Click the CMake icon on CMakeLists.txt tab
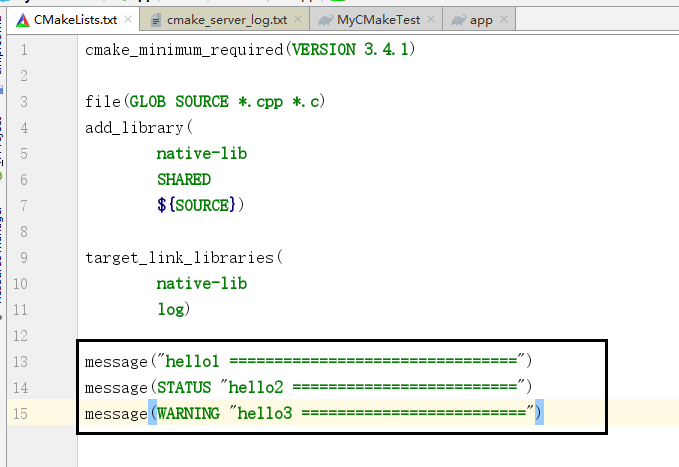 (23, 20)
